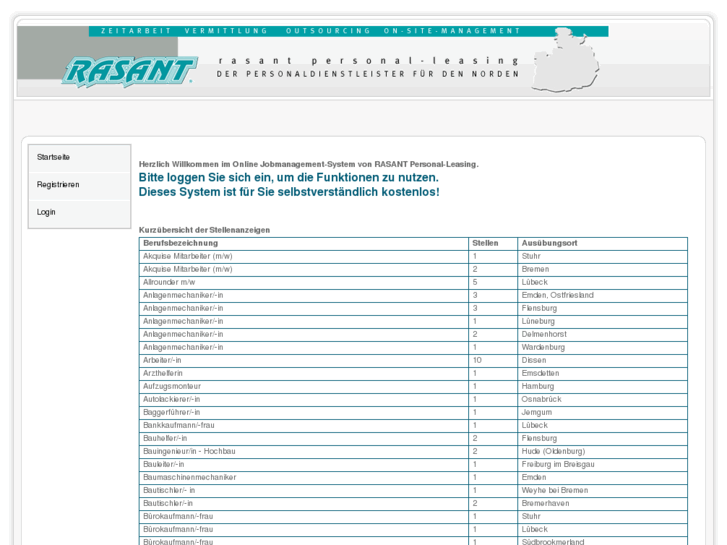Viewport: 727px width, 545px height.
Task: Click the northern Germany map graphic
Action: click(x=565, y=60)
